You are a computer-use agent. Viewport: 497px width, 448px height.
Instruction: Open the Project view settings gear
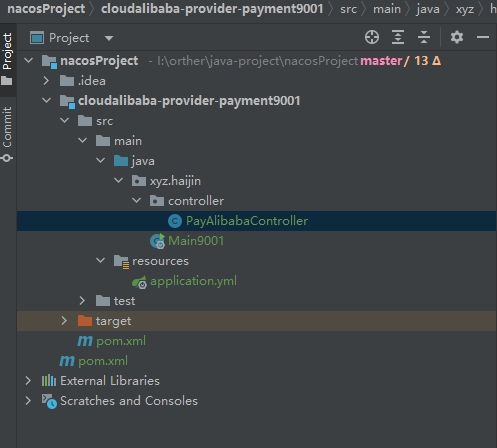click(x=457, y=37)
